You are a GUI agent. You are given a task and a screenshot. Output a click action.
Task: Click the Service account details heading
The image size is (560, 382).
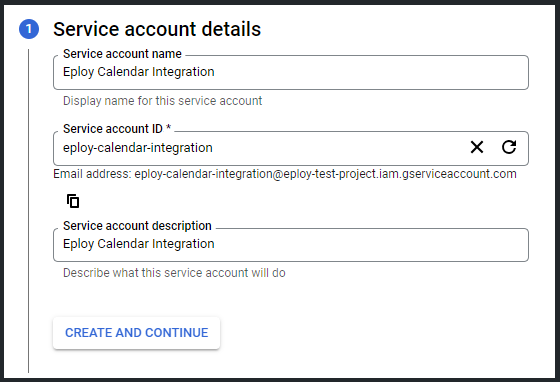(157, 29)
